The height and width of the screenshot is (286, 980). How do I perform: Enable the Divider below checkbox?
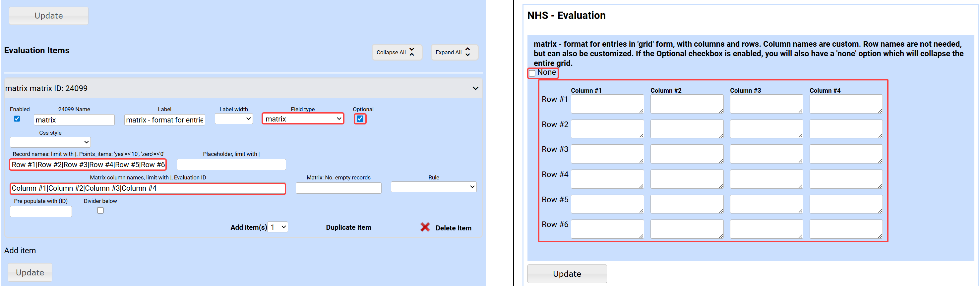click(x=100, y=211)
